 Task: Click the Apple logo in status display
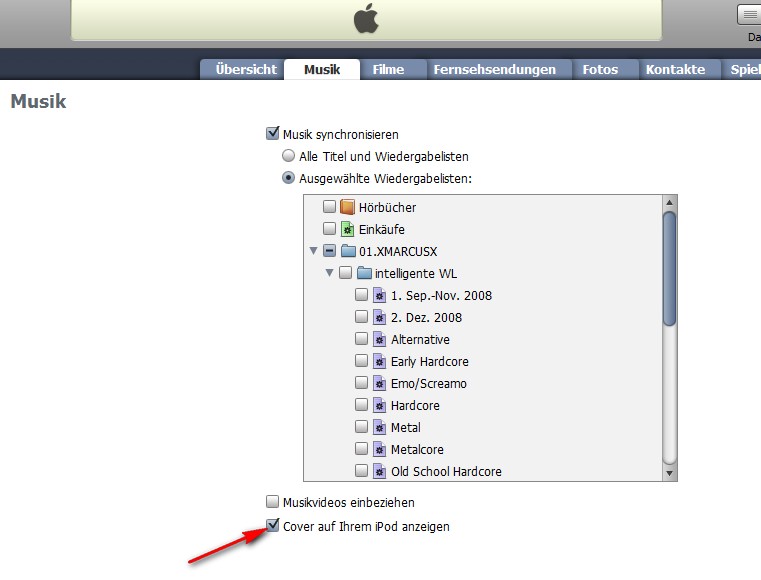pos(366,18)
